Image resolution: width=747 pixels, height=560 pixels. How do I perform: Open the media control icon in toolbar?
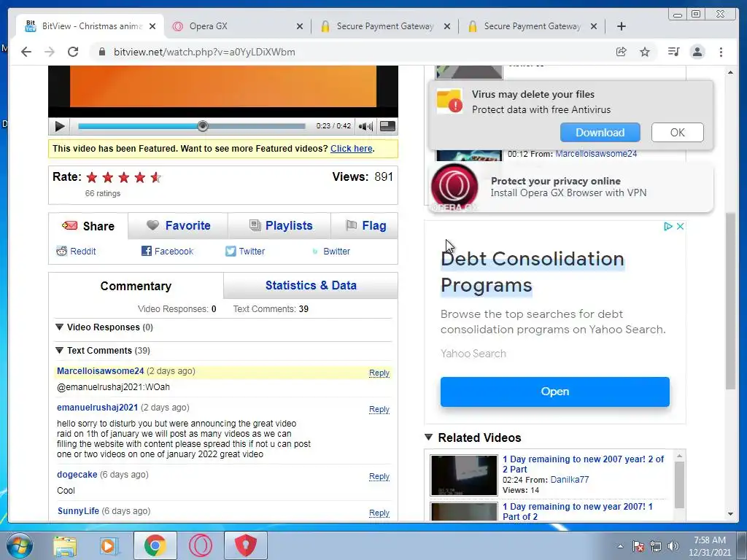pyautogui.click(x=673, y=52)
